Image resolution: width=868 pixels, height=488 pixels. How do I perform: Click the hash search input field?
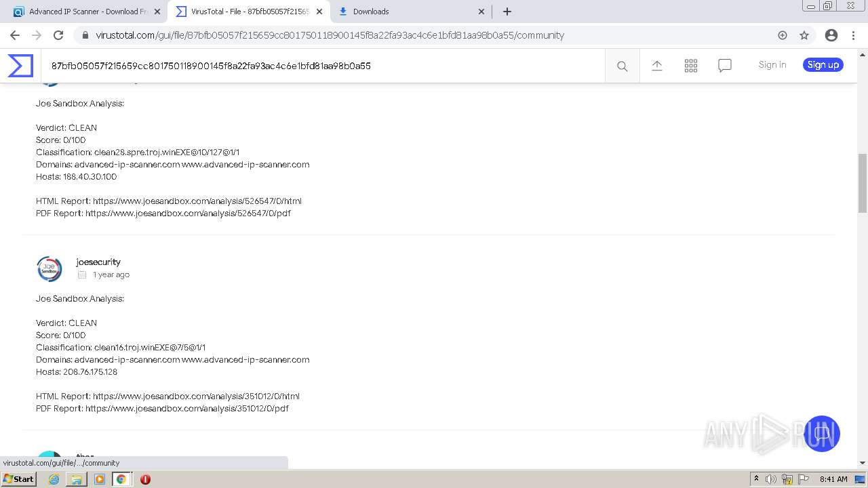pos(322,66)
